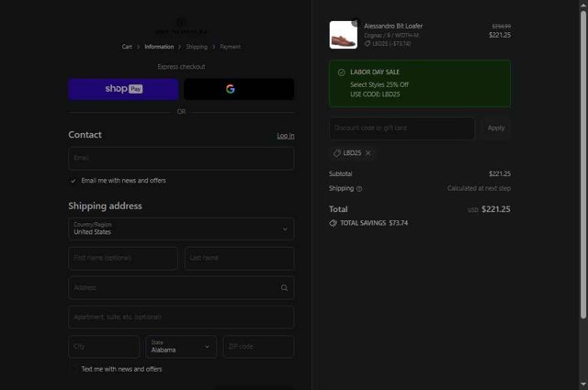Click the Labor Day Sale checkmark icon
Image resolution: width=588 pixels, height=390 pixels.
pyautogui.click(x=341, y=72)
